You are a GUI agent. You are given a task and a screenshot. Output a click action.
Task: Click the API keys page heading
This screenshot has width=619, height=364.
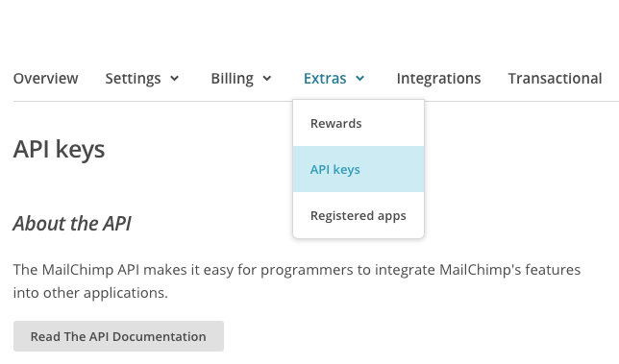[60, 149]
